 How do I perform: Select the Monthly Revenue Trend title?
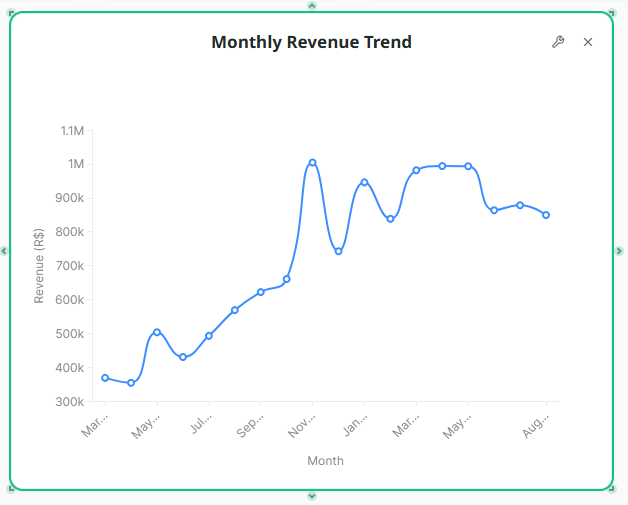[311, 42]
